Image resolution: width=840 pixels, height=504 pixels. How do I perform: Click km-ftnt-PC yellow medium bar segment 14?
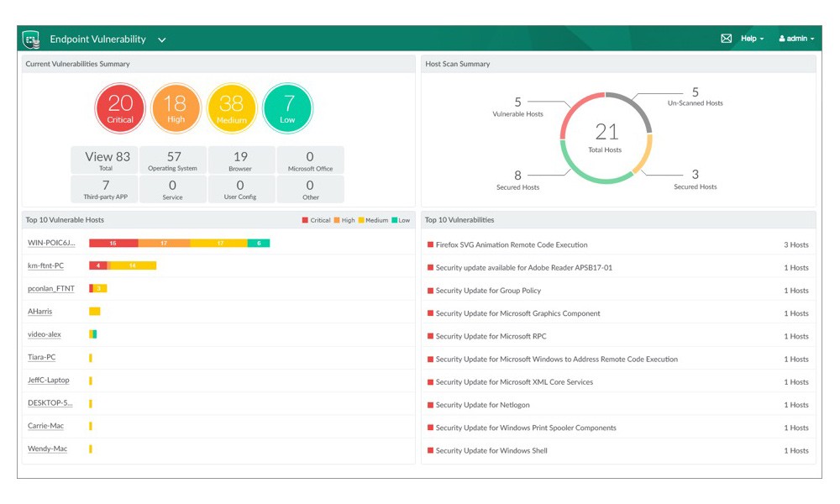point(133,265)
